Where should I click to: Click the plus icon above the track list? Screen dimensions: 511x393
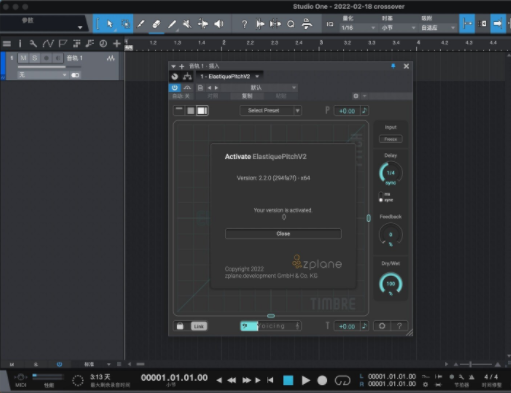point(117,43)
